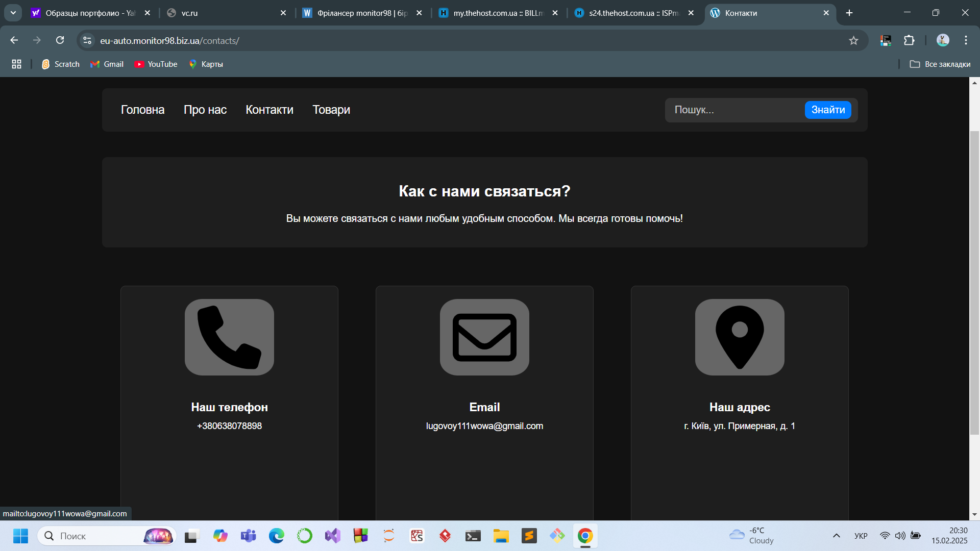Open the YouTube bookmark

[156, 64]
